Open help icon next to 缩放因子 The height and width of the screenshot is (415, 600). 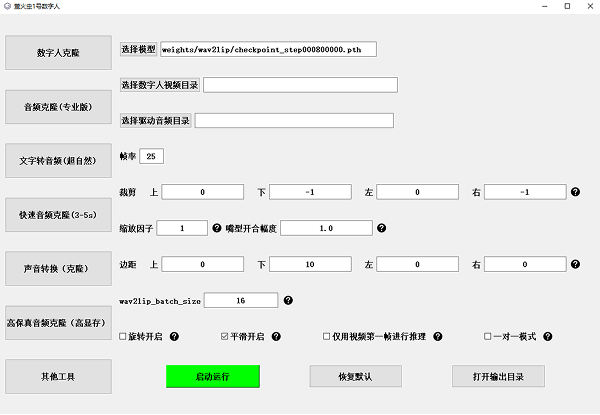coord(217,228)
